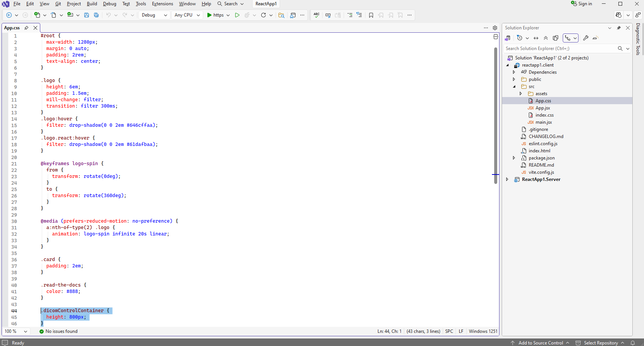Click the editor vertical scrollbar thumb
This screenshot has height=346, width=644.
(x=496, y=115)
